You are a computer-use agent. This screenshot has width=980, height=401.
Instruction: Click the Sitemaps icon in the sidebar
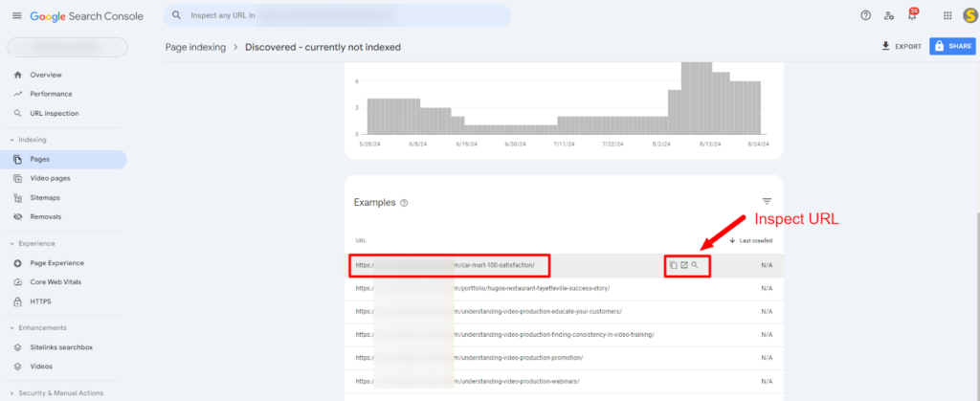(17, 198)
